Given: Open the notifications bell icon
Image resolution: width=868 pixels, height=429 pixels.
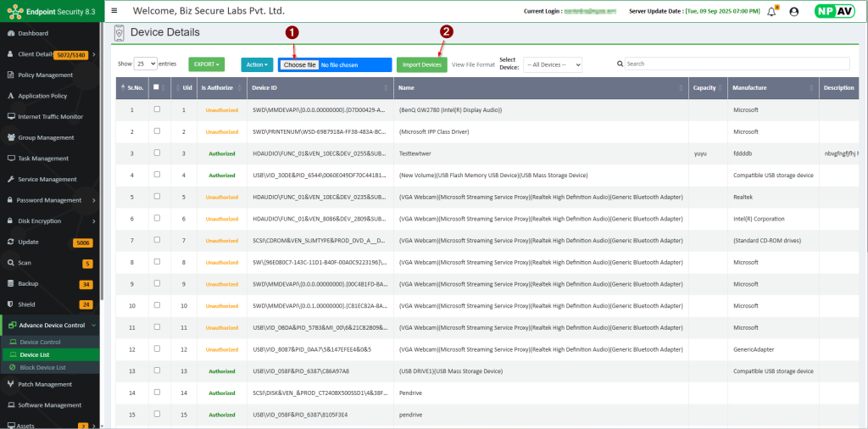Looking at the screenshot, I should tap(771, 11).
